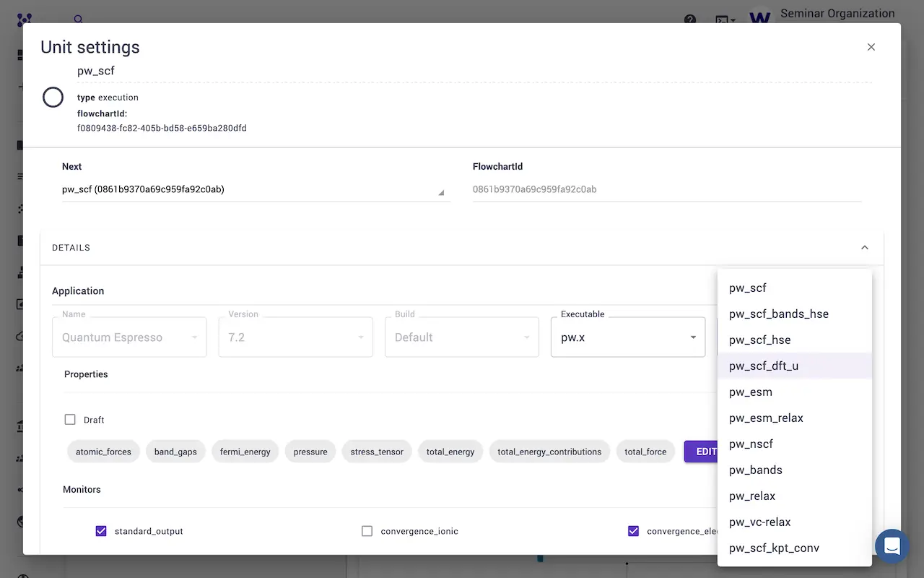924x578 pixels.
Task: Enable the Draft checkbox
Action: (x=70, y=420)
